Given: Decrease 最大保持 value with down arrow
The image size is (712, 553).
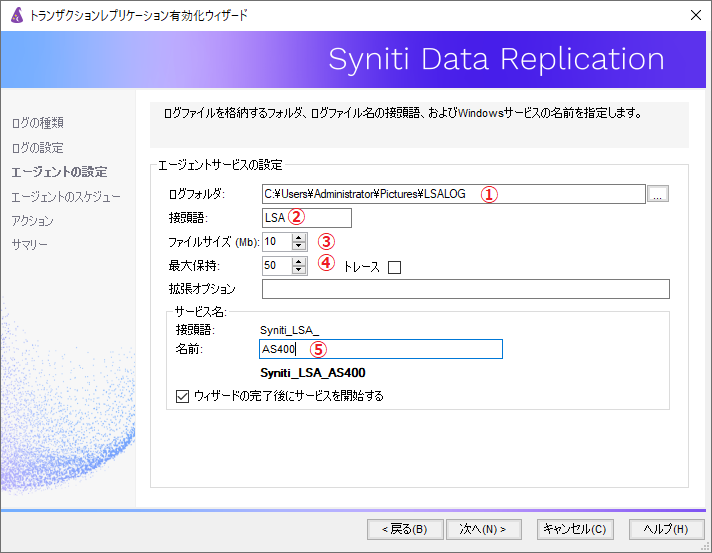Looking at the screenshot, I should pos(299,270).
